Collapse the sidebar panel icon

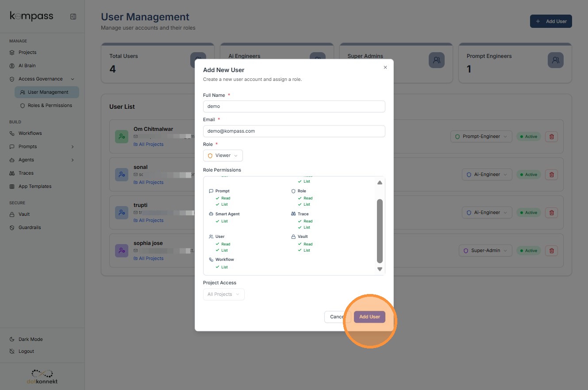click(73, 17)
